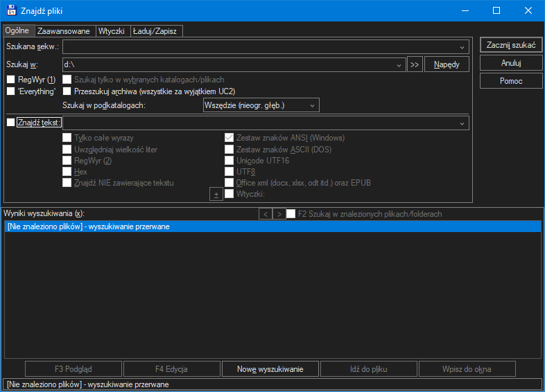This screenshot has width=545, height=392.
Task: Enable RegWyr (1) checkbox
Action: [11, 80]
